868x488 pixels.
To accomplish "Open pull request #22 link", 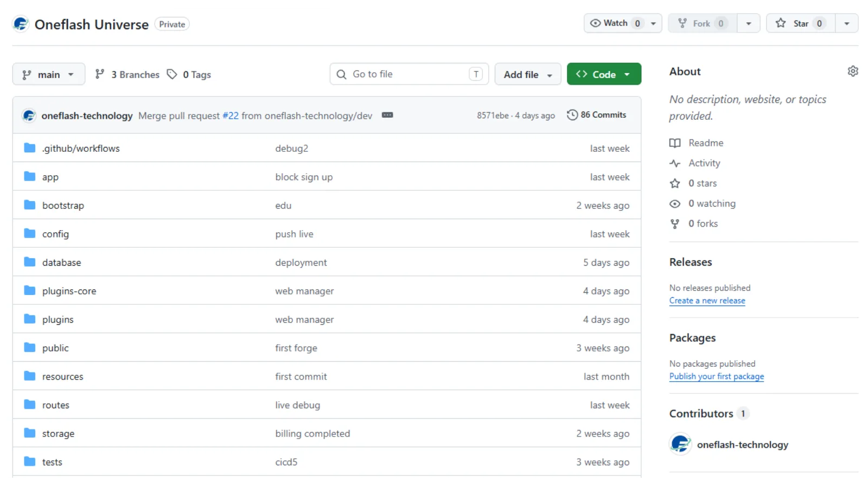I will [231, 115].
